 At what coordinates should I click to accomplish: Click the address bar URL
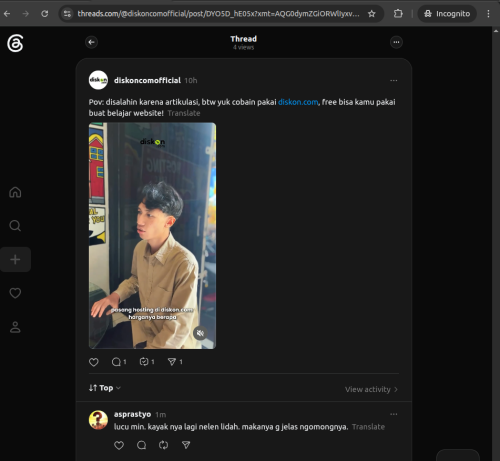click(x=218, y=14)
